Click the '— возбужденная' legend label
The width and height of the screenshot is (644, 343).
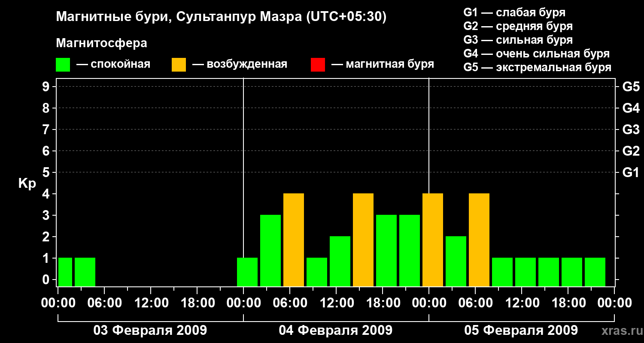240,65
